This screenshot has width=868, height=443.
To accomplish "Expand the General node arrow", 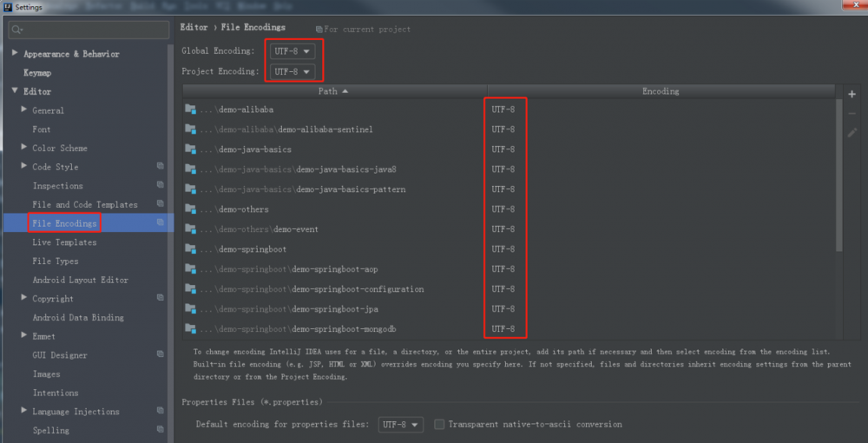I will tap(23, 109).
